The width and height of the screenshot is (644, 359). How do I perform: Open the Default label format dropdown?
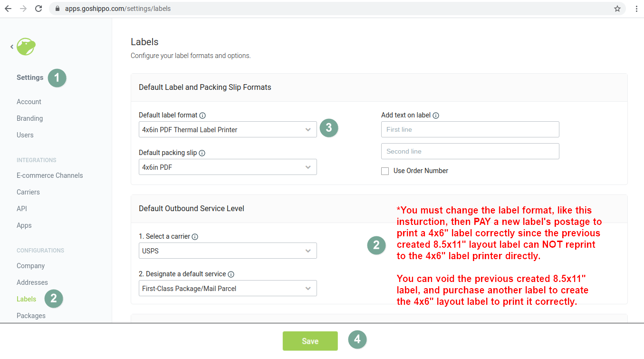coord(228,130)
